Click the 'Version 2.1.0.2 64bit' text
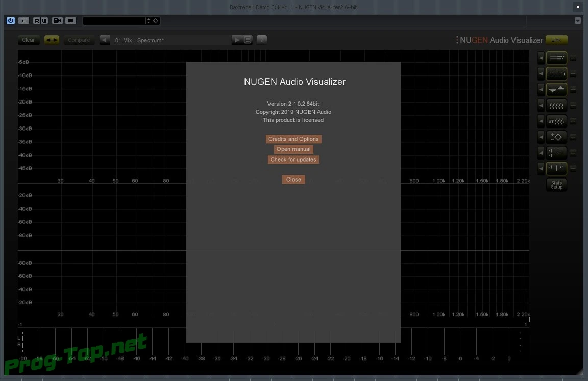 [293, 104]
